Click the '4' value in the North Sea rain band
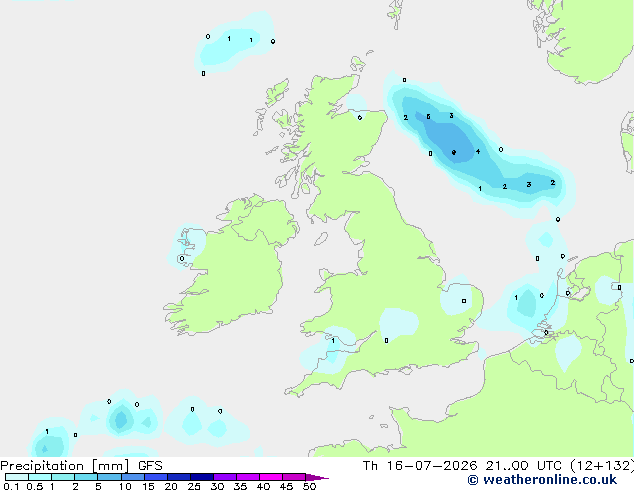The width and height of the screenshot is (634, 490). pos(478,152)
